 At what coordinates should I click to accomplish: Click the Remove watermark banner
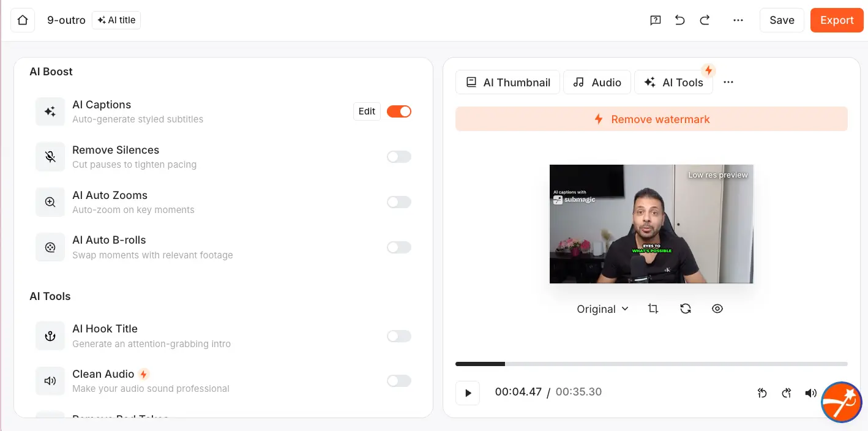(x=651, y=119)
